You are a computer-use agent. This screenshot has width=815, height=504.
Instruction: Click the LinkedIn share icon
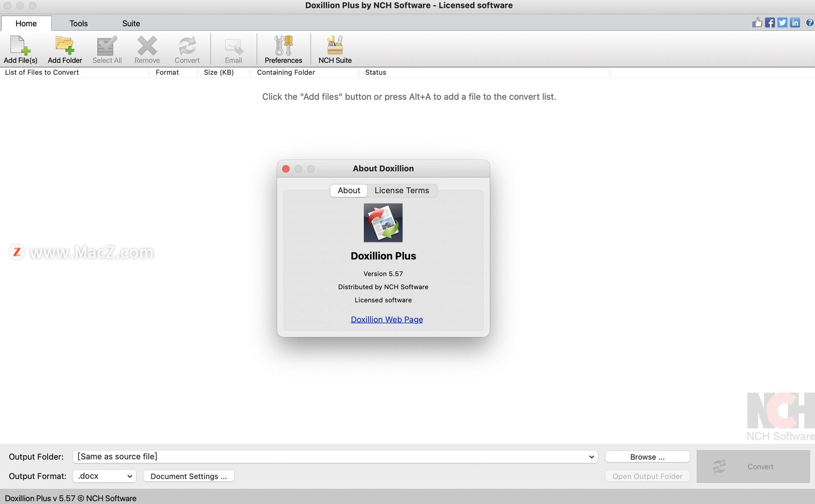point(795,22)
